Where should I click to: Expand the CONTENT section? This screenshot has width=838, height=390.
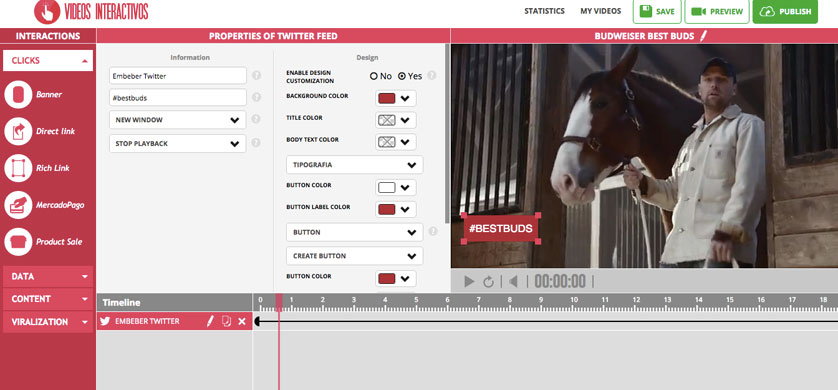[48, 299]
